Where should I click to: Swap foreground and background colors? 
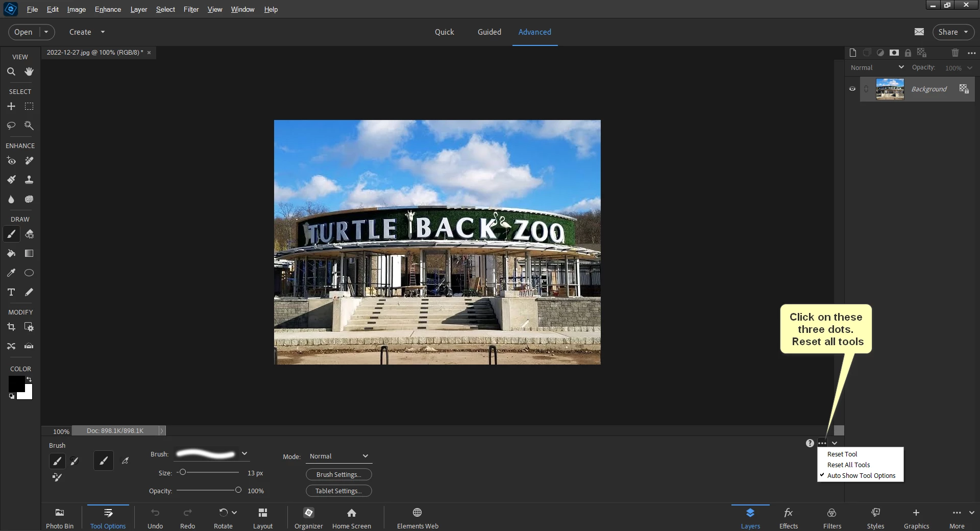[29, 379]
